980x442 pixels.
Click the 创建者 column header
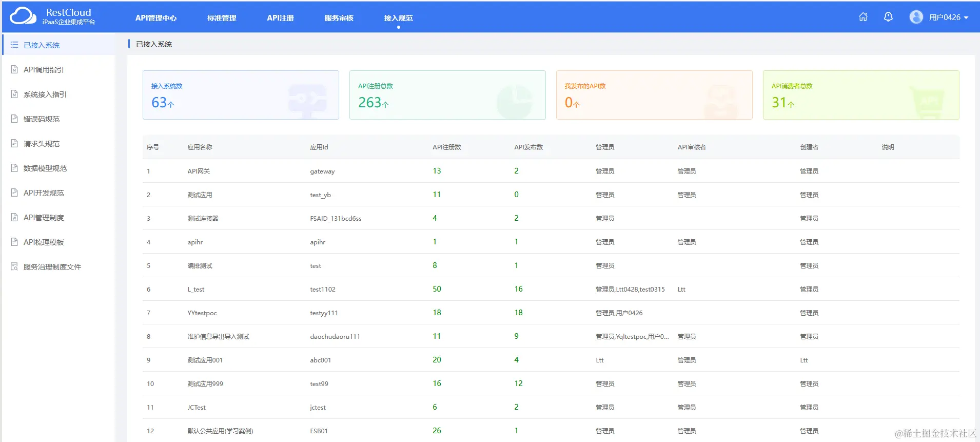(x=809, y=147)
